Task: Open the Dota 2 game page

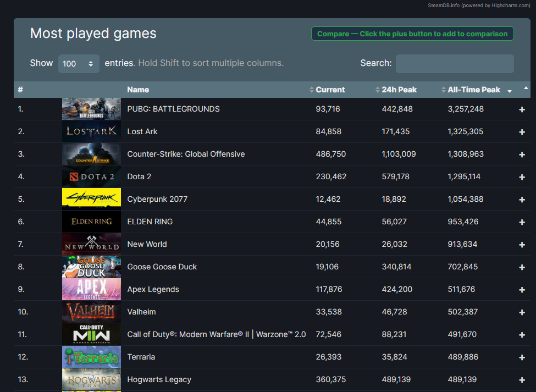Action: click(x=139, y=176)
